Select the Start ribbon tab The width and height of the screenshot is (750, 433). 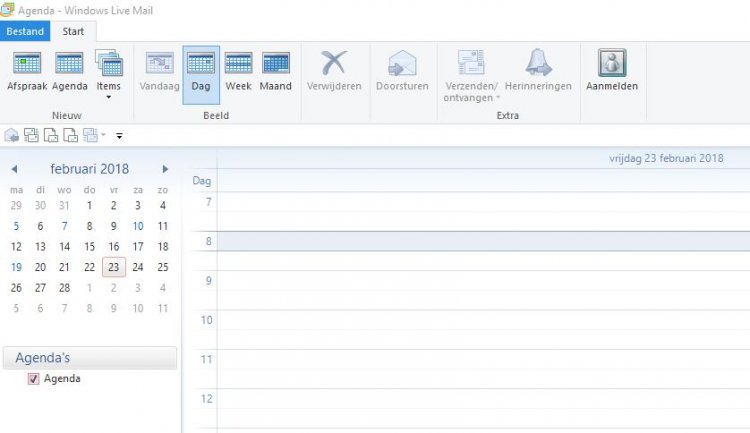point(73,31)
